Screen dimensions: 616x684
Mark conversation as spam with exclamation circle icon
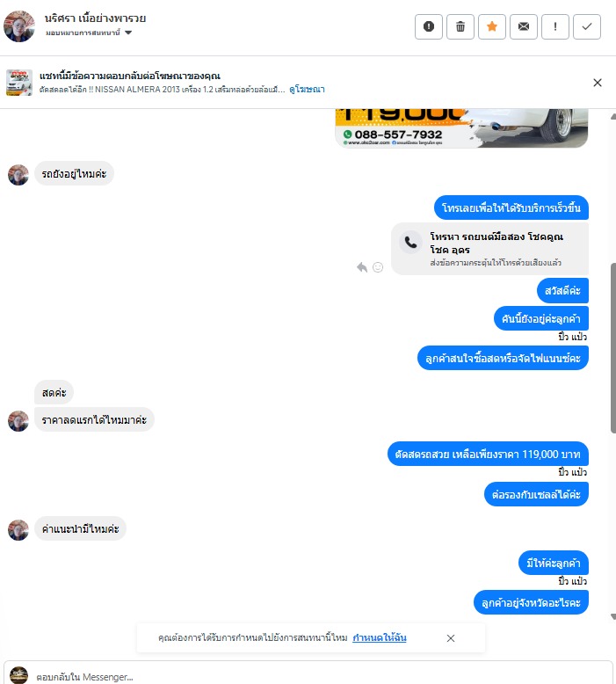[x=429, y=26]
